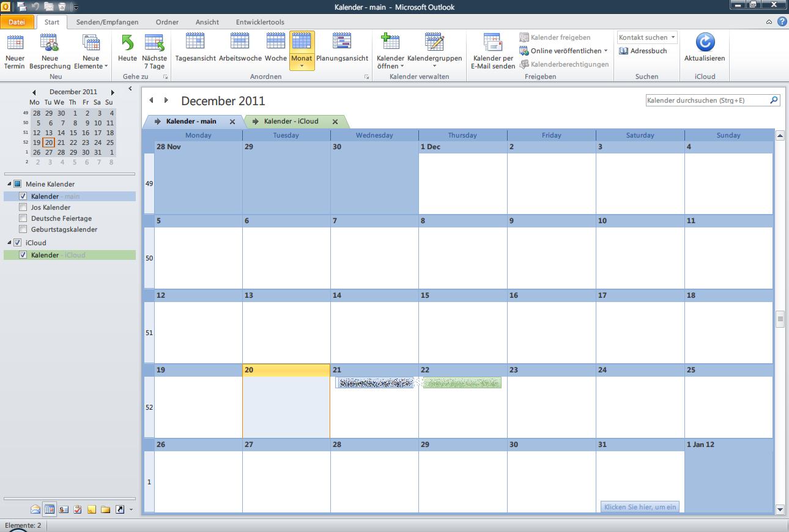Viewport: 789px width, 532px height.
Task: Customize the quick access toolbar dropdown
Action: click(75, 7)
